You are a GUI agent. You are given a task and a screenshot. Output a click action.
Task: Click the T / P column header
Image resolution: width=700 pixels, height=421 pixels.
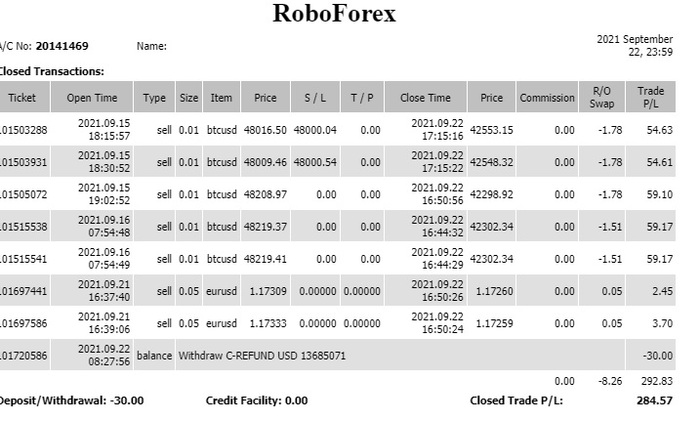point(361,99)
